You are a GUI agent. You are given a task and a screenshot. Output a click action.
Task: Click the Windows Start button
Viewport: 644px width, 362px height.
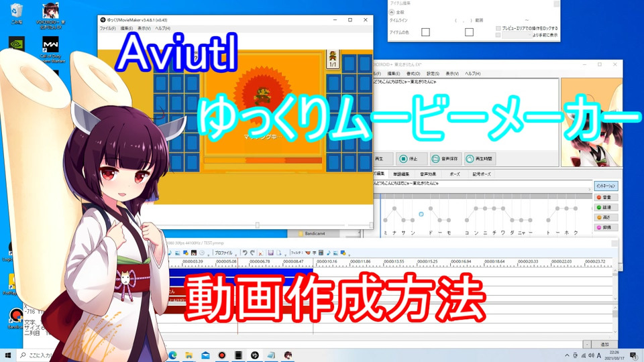point(7,355)
